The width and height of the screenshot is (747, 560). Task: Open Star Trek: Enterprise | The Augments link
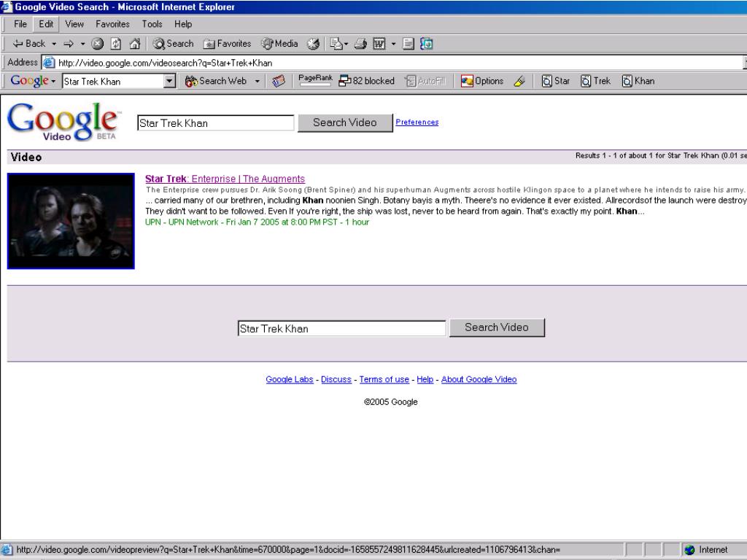click(x=225, y=179)
